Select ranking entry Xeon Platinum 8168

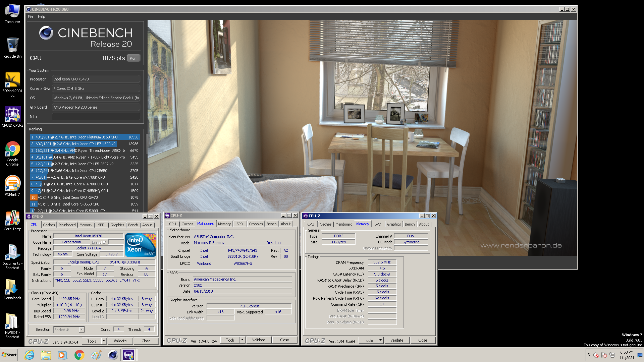(85, 137)
